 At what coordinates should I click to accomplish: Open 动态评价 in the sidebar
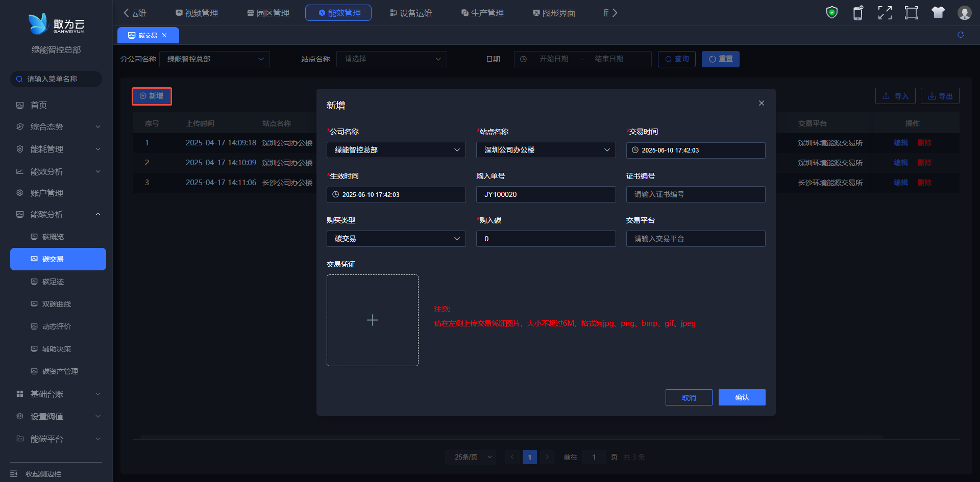pyautogui.click(x=58, y=326)
